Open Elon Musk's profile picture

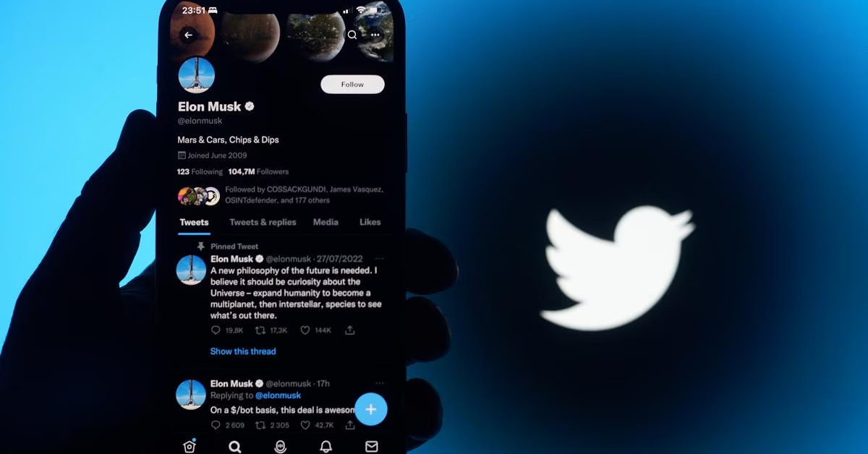click(197, 75)
